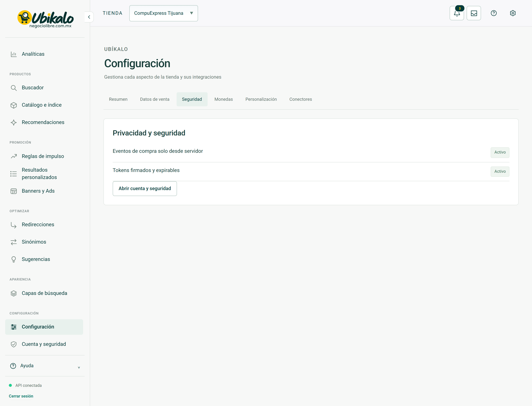Click the Buscador magnifier icon
532x406 pixels.
(13, 88)
